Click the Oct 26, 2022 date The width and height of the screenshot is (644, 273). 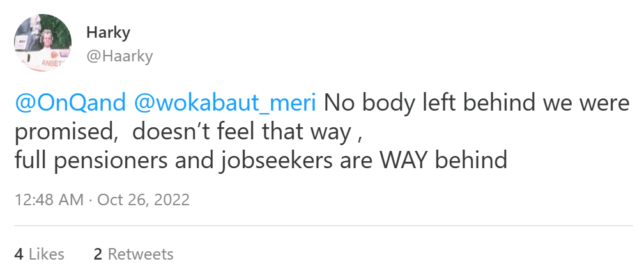point(143,199)
